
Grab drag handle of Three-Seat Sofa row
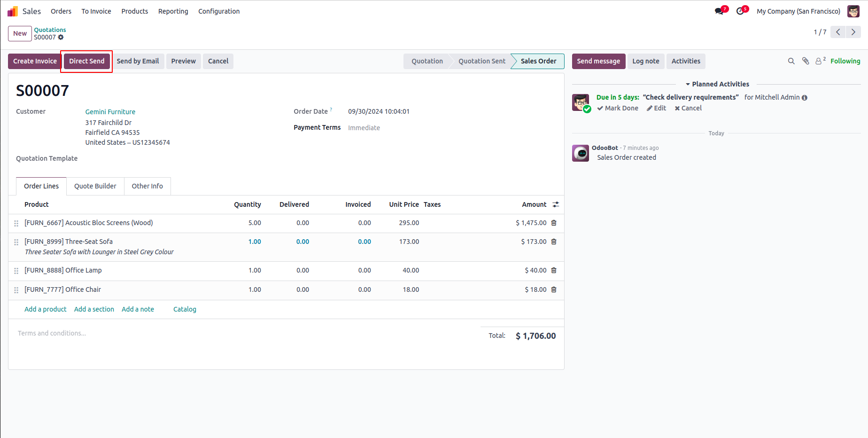tap(16, 242)
